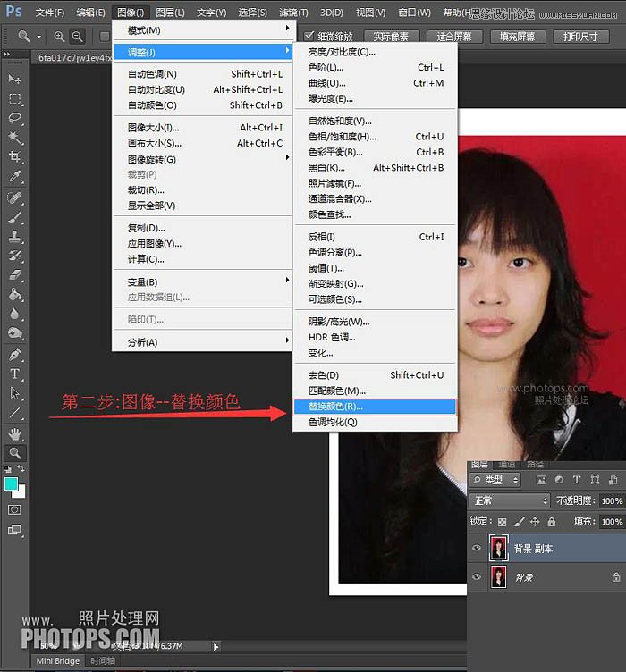Viewport: 626px width, 672px height.
Task: Toggle the checkbox beside zoom out icon
Action: coord(105,37)
